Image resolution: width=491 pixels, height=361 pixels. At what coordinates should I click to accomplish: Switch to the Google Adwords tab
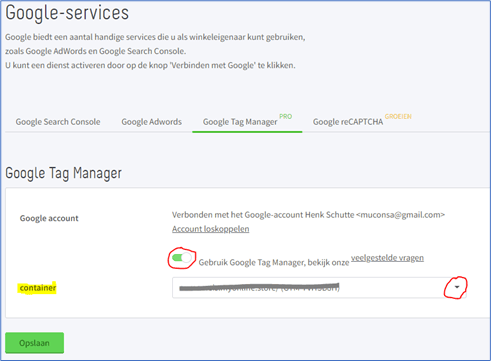(151, 122)
